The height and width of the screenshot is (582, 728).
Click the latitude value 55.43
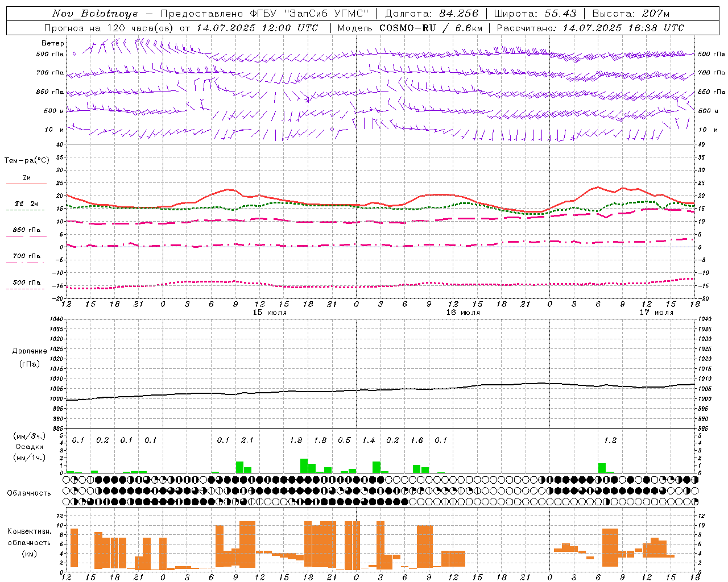click(560, 14)
